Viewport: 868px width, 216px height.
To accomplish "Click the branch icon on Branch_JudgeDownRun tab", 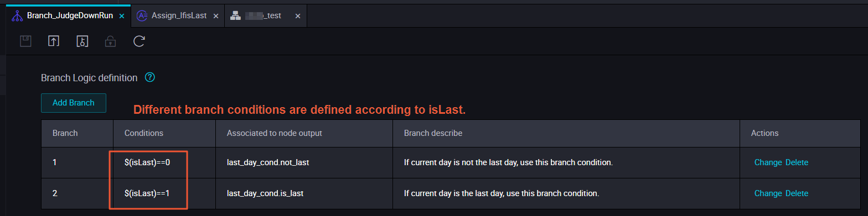I will tap(17, 15).
